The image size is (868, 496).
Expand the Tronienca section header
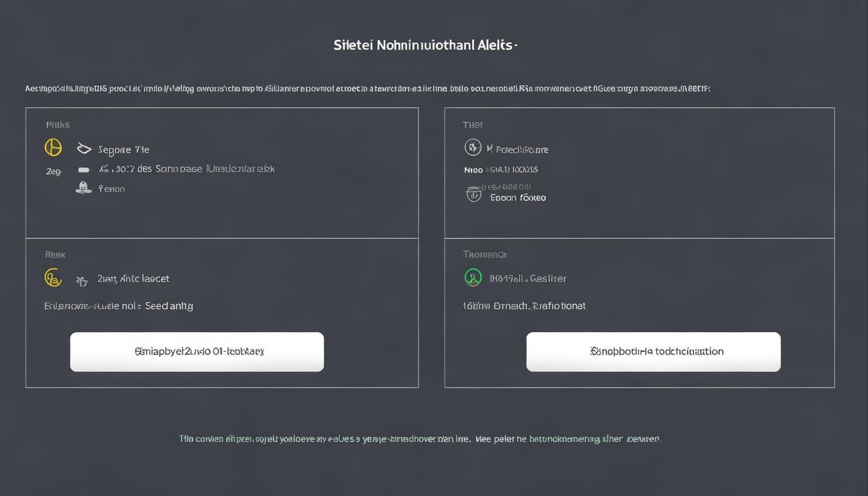click(484, 254)
